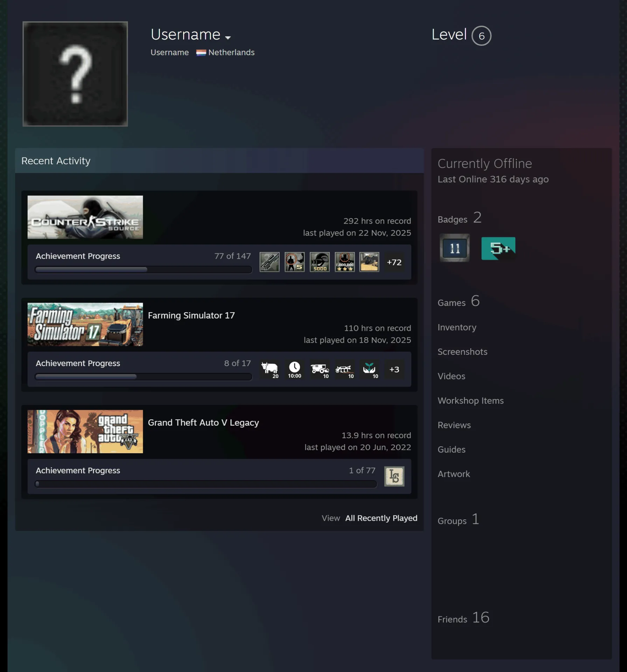
Task: Click the Level 6 circle badge
Action: point(481,36)
